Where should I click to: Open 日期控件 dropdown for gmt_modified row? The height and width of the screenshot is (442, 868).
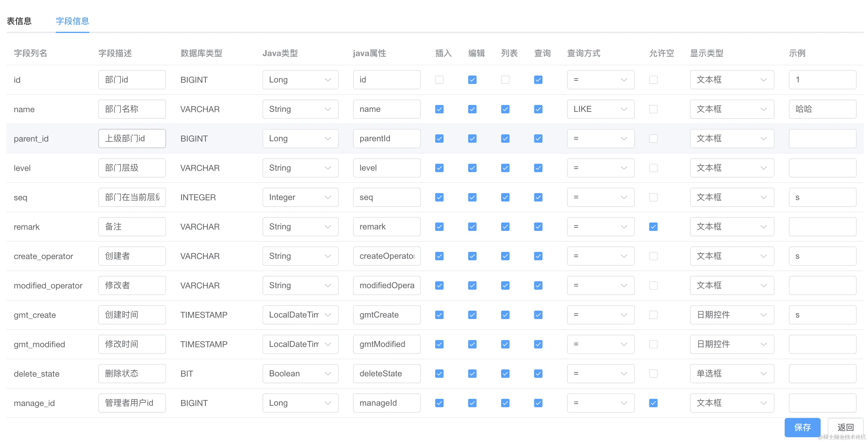coord(732,344)
